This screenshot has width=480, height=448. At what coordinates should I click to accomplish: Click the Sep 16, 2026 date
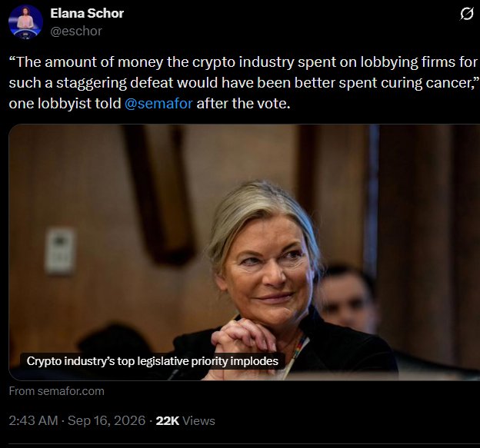click(x=106, y=420)
